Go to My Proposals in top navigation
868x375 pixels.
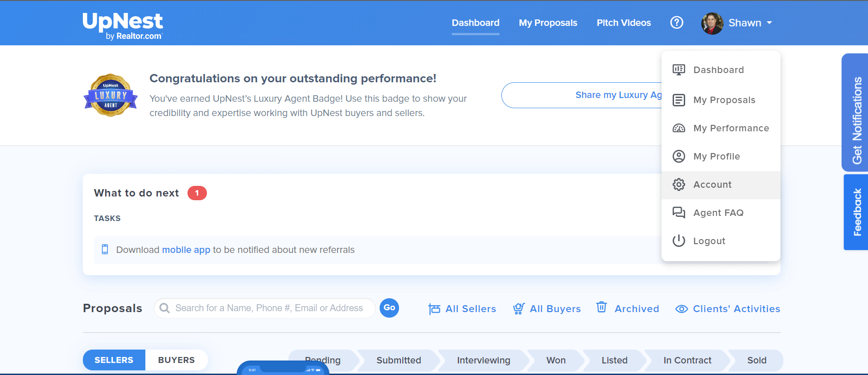548,23
